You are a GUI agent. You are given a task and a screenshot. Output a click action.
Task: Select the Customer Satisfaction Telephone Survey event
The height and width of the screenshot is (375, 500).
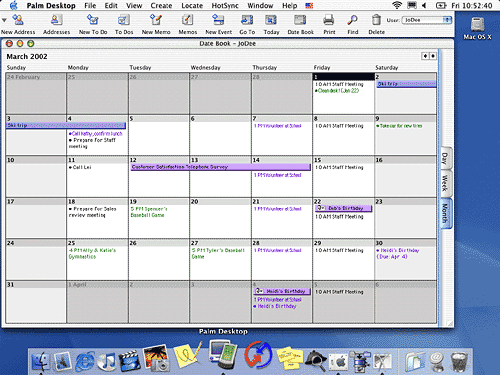[220, 167]
